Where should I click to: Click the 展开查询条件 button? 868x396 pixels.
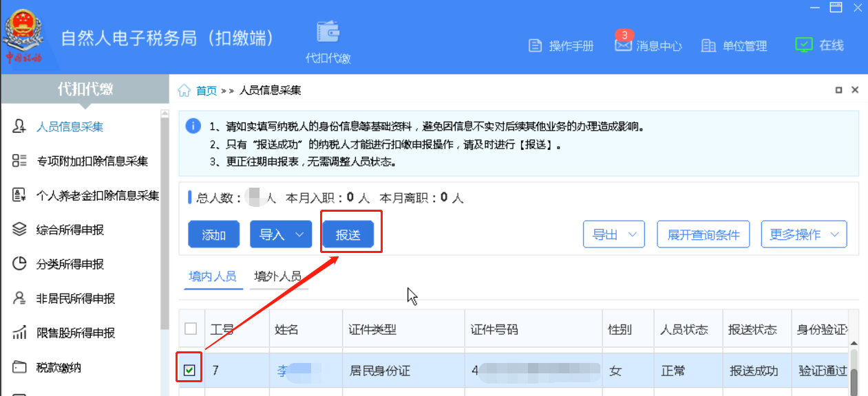pyautogui.click(x=703, y=234)
